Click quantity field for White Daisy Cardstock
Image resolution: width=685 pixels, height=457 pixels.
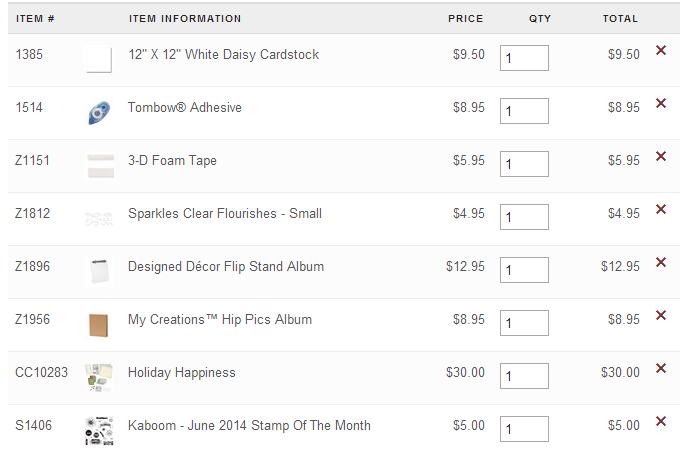coord(524,58)
